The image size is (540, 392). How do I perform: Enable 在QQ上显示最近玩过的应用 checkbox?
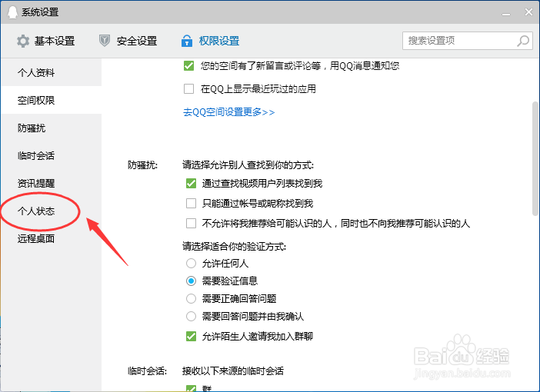click(x=188, y=89)
